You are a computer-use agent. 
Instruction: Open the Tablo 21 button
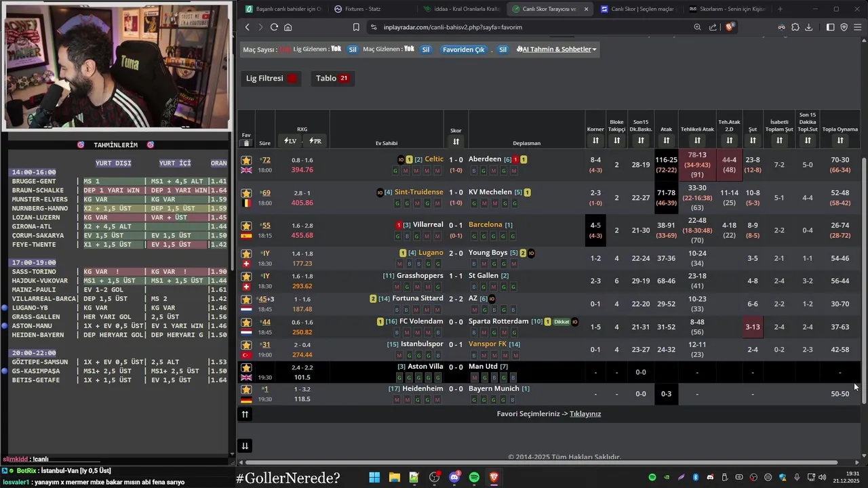tap(332, 78)
